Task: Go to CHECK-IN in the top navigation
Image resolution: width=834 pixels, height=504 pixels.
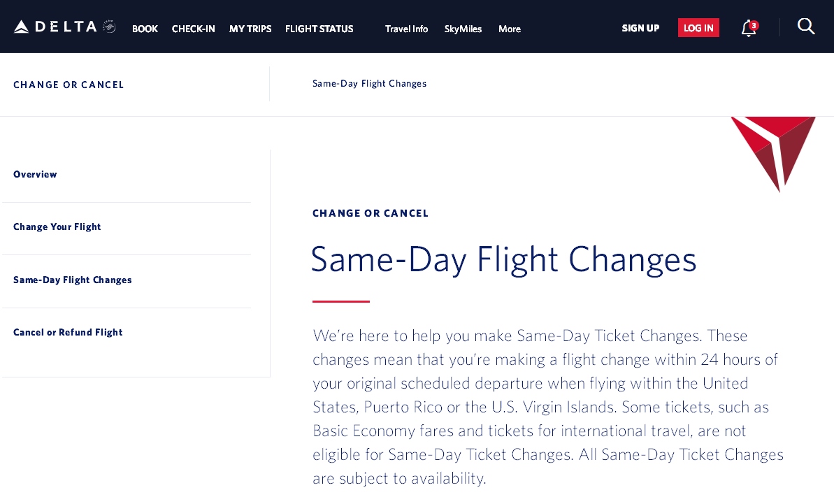Action: pyautogui.click(x=193, y=29)
